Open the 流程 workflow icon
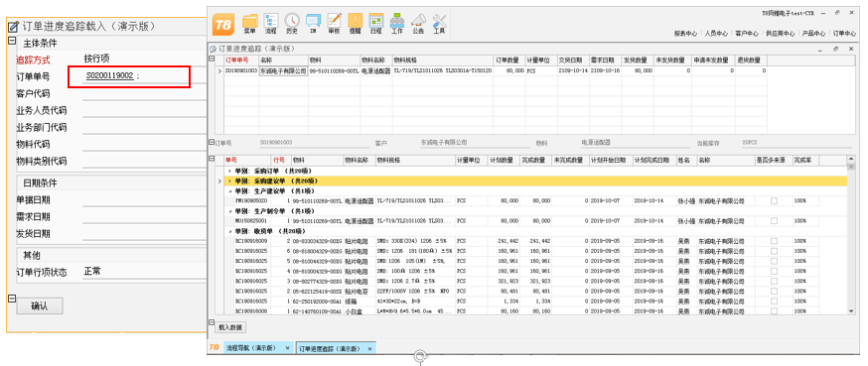 (271, 23)
